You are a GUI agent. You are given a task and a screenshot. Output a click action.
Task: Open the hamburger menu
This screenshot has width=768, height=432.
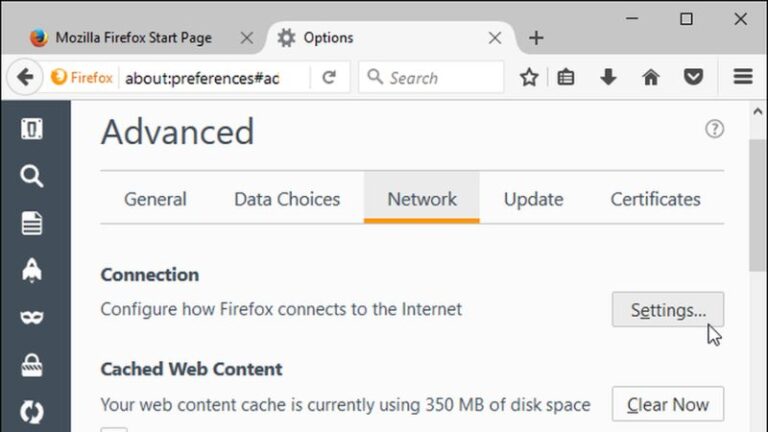(x=742, y=77)
